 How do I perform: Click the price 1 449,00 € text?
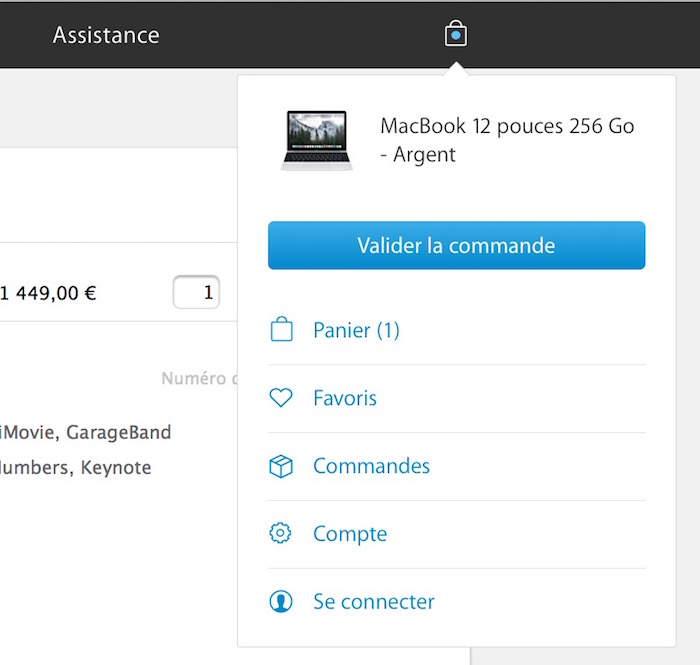pyautogui.click(x=48, y=293)
